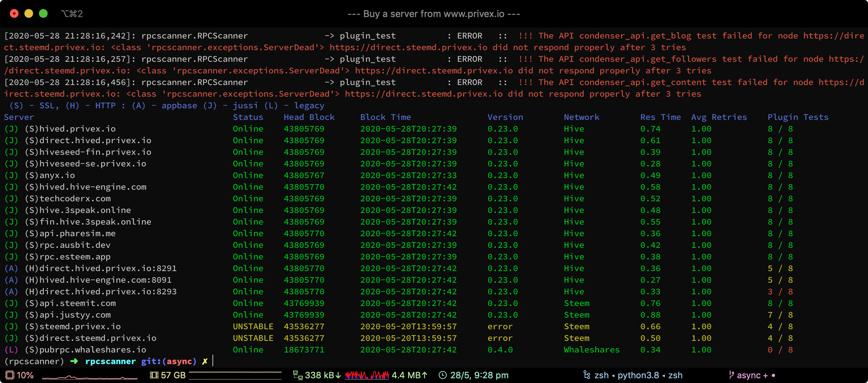The image size is (868, 383).
Task: Click server name '(H)hived.hive-engine.com:8091'
Action: [x=98, y=280]
